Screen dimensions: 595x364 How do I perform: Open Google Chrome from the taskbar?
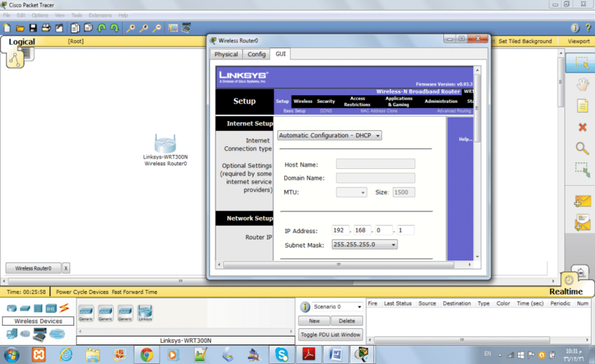coord(146,355)
